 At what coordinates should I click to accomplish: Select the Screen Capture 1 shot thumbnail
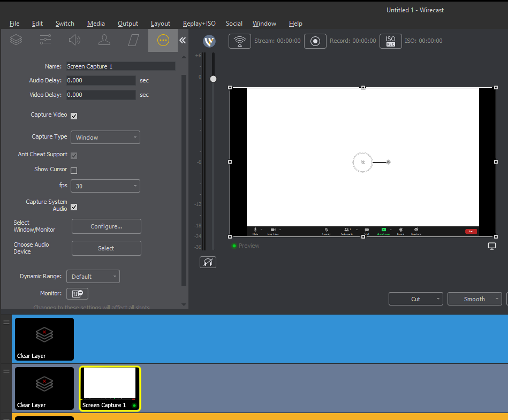(x=109, y=388)
